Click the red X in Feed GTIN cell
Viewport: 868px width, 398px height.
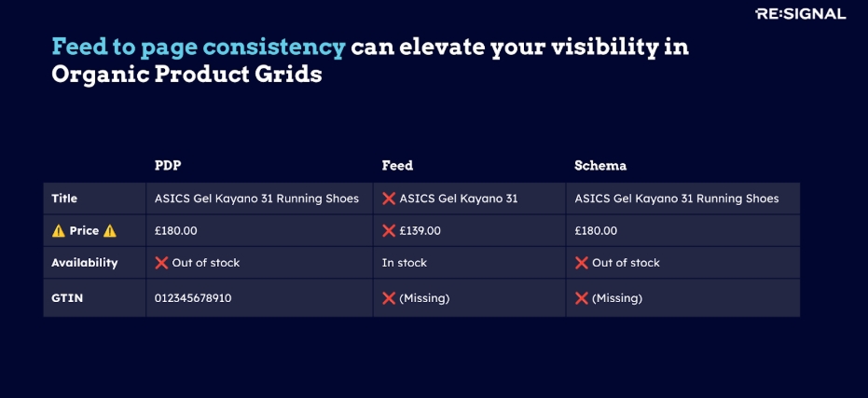pos(389,298)
